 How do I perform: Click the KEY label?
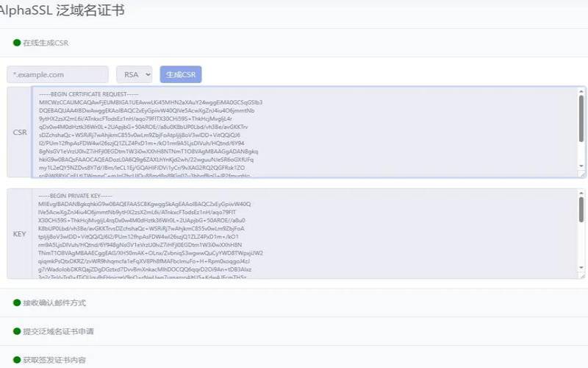[x=20, y=234]
